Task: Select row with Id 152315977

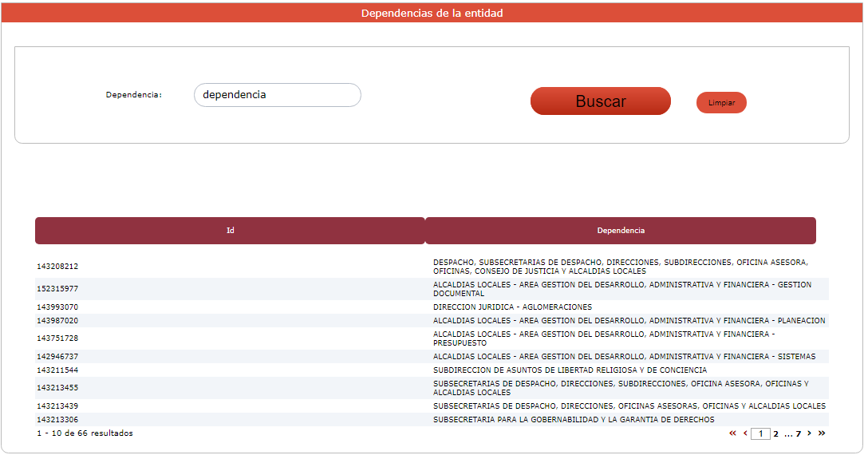Action: 57,289
